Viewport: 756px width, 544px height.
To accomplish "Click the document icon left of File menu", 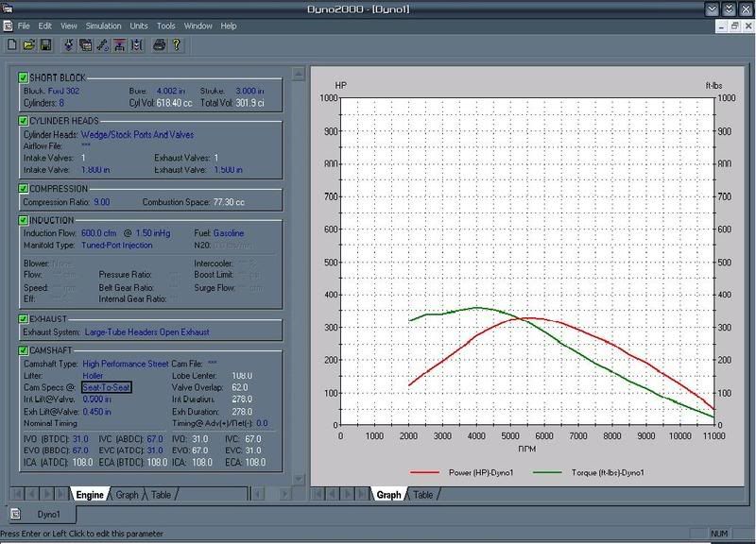I will coord(8,26).
